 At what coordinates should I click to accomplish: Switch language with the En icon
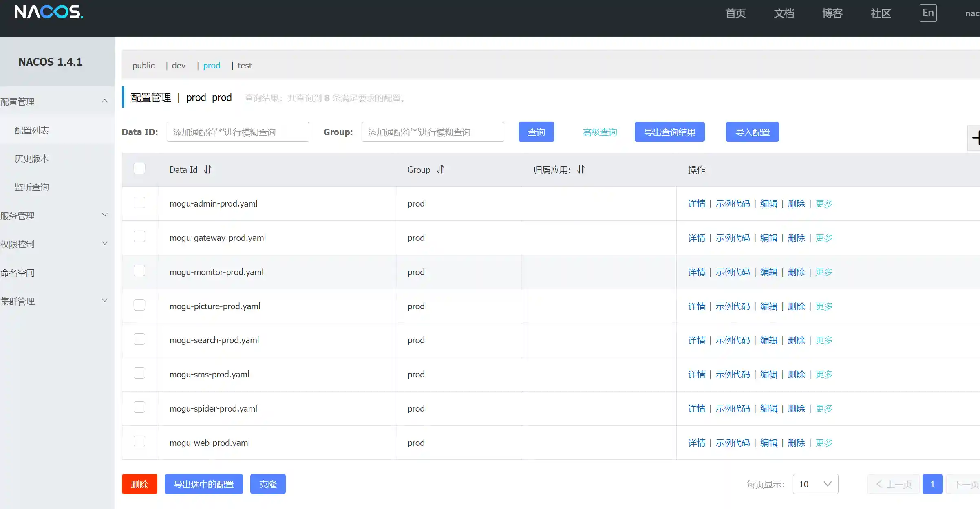(x=928, y=13)
